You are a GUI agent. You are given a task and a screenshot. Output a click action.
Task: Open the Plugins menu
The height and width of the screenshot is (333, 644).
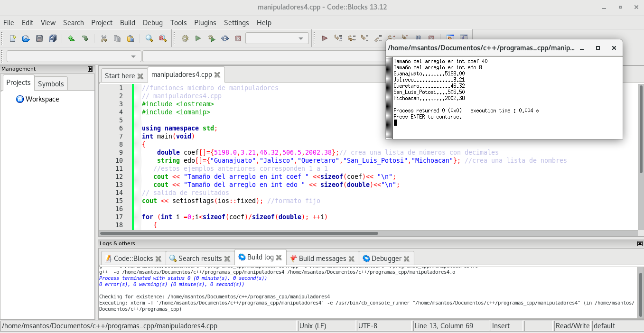[205, 22]
